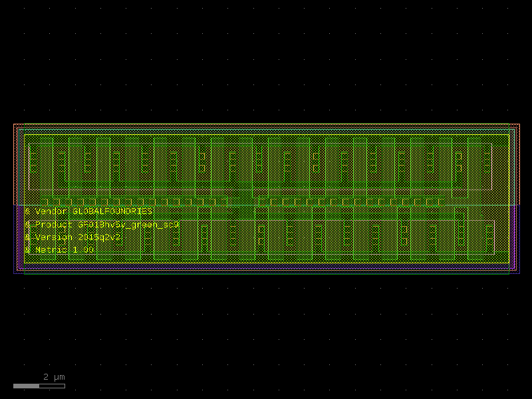Click the scale bar ruler graphic
Image resolution: width=532 pixels, height=399 pixels.
pyautogui.click(x=39, y=386)
